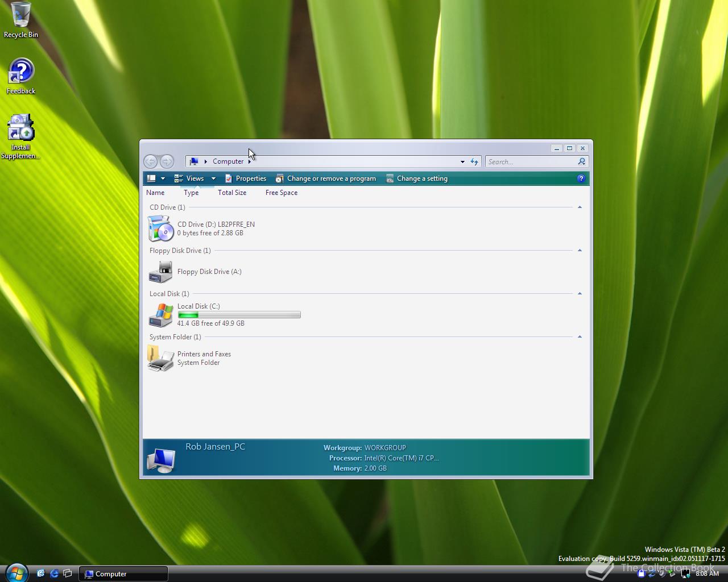
Task: Click the "Floppy Disk Drive (1)" group heading
Action: click(180, 251)
